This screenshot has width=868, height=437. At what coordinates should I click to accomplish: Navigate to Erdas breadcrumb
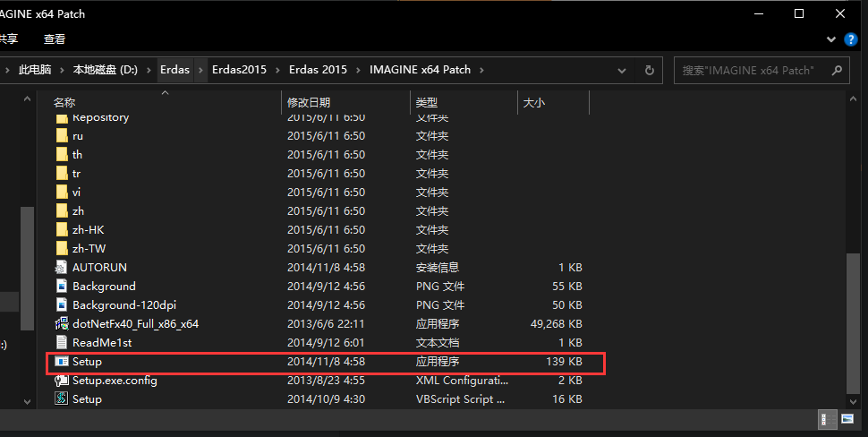(174, 70)
